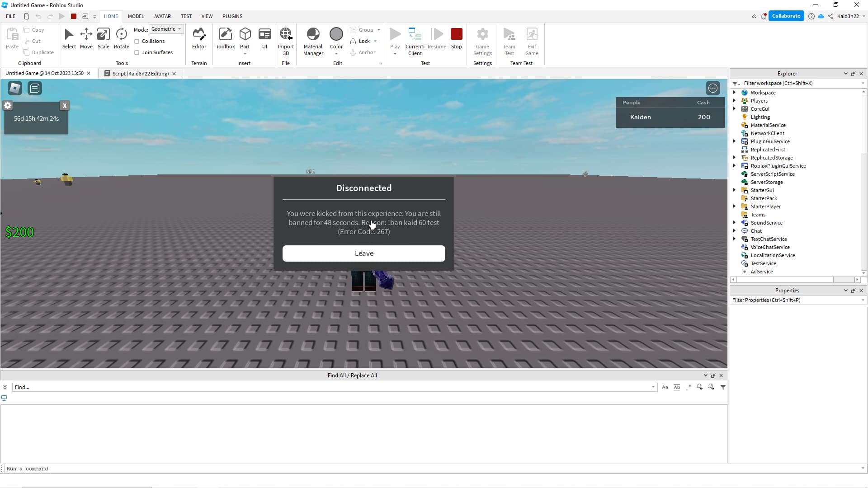Select the Move tool
Viewport: 868px width, 488px height.
click(x=86, y=38)
